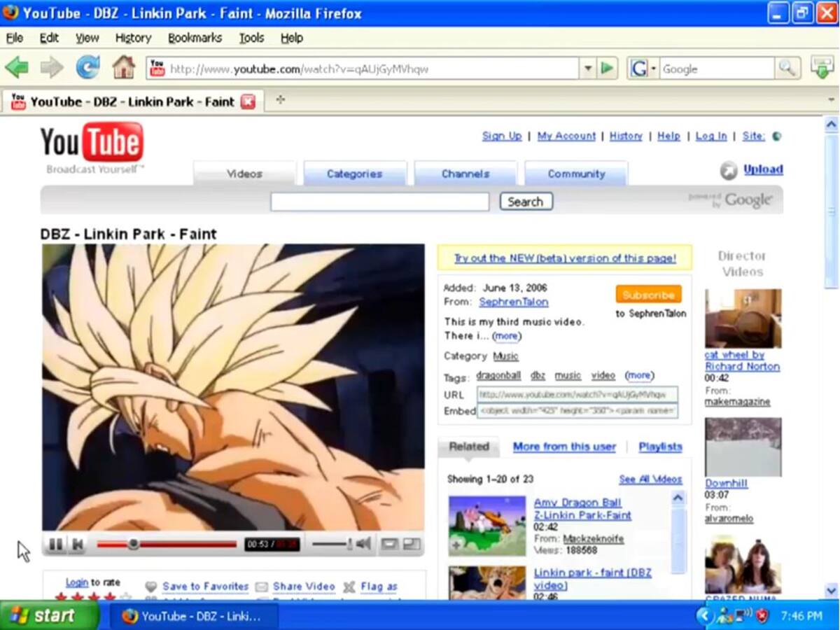Image resolution: width=840 pixels, height=630 pixels.
Task: Open the tab list dropdown arrow
Action: 831,100
